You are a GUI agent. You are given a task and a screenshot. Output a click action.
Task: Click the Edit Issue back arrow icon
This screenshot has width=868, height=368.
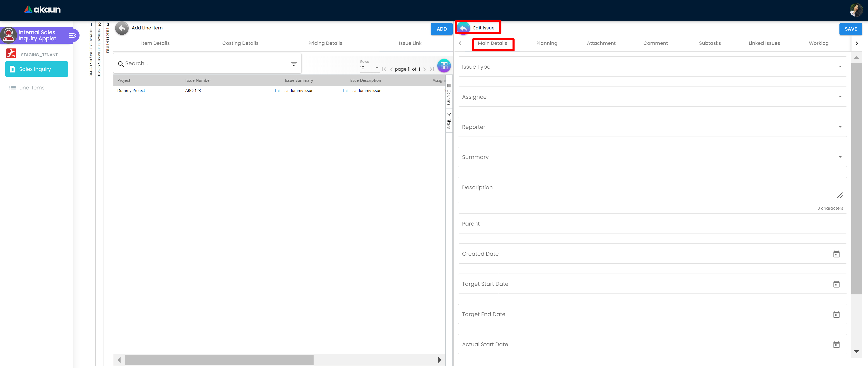click(x=464, y=28)
